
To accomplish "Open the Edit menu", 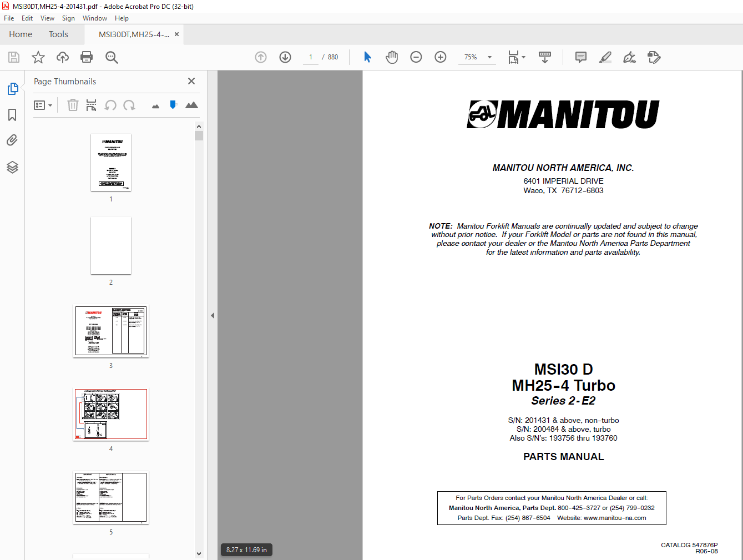I will click(x=27, y=18).
